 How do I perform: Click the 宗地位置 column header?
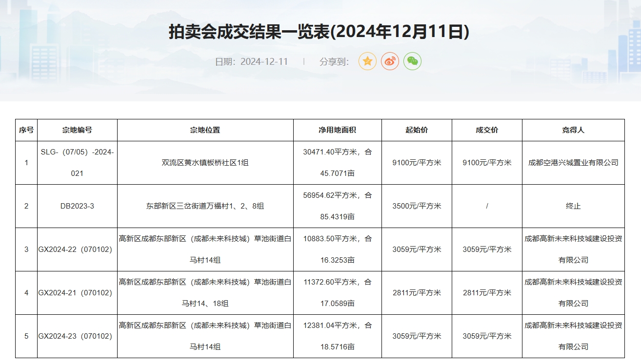[205, 130]
